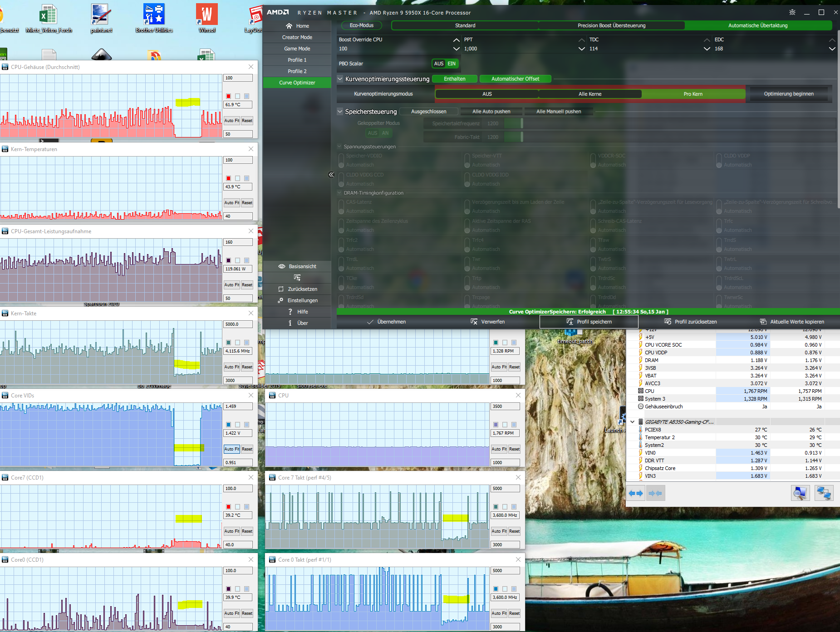Click Profil zurücksetzen button

[x=691, y=322]
